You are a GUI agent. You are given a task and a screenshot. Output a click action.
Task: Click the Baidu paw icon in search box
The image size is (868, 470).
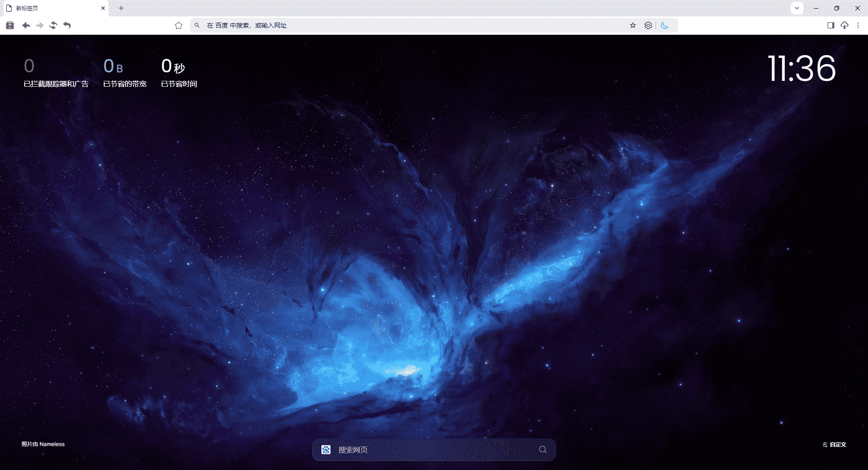click(x=326, y=450)
